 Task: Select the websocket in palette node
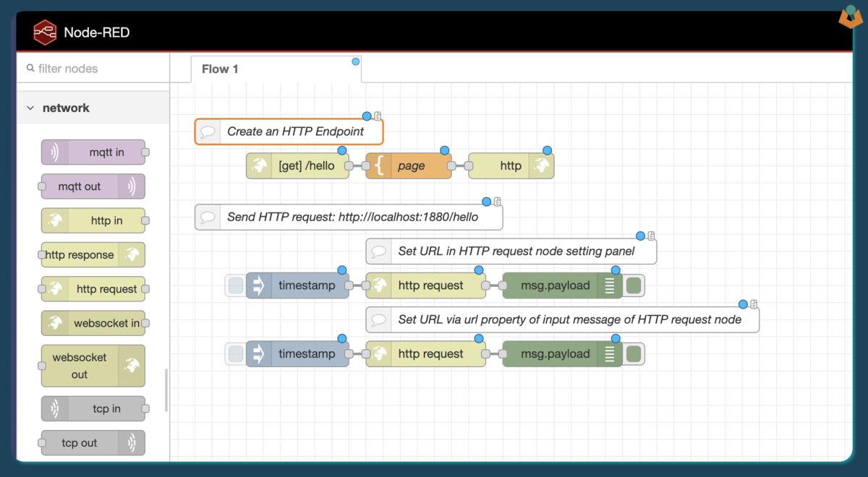(93, 323)
